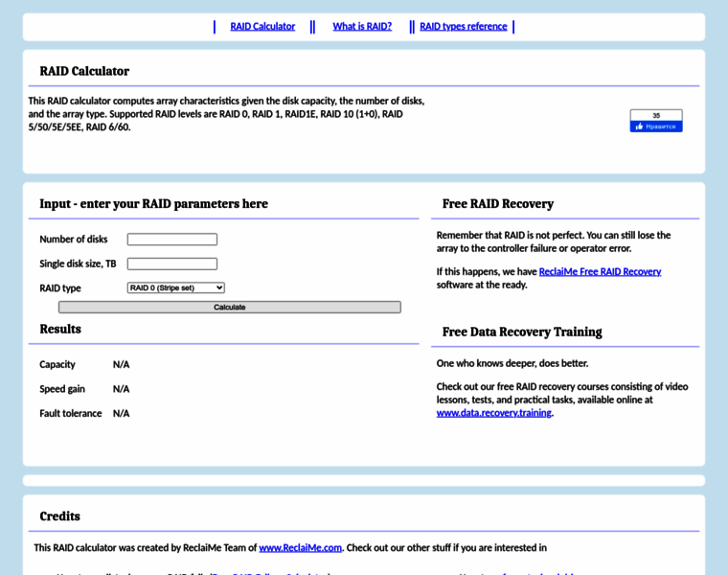The width and height of the screenshot is (728, 575).
Task: Click the Speed gain label
Action: (x=62, y=389)
